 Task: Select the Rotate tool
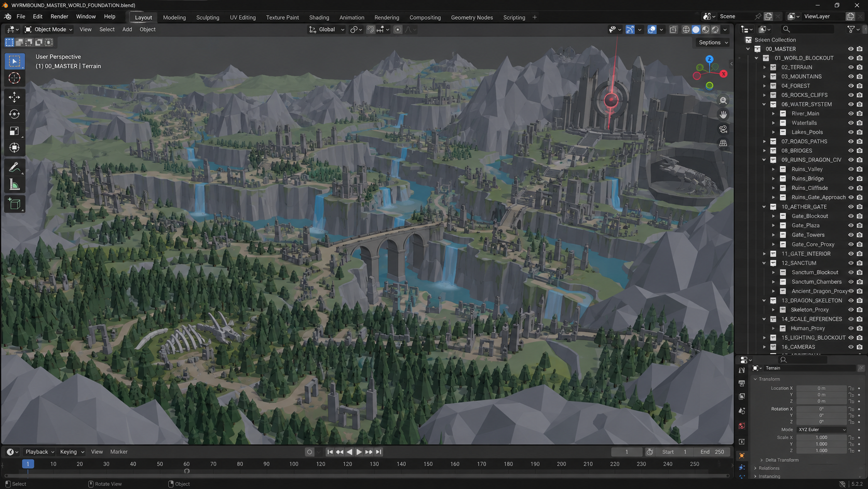(15, 114)
